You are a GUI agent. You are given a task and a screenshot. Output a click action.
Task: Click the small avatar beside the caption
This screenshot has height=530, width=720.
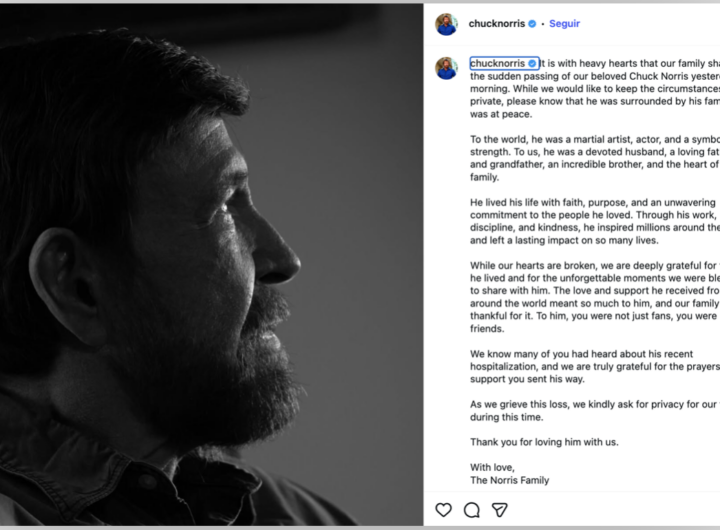pos(447,69)
